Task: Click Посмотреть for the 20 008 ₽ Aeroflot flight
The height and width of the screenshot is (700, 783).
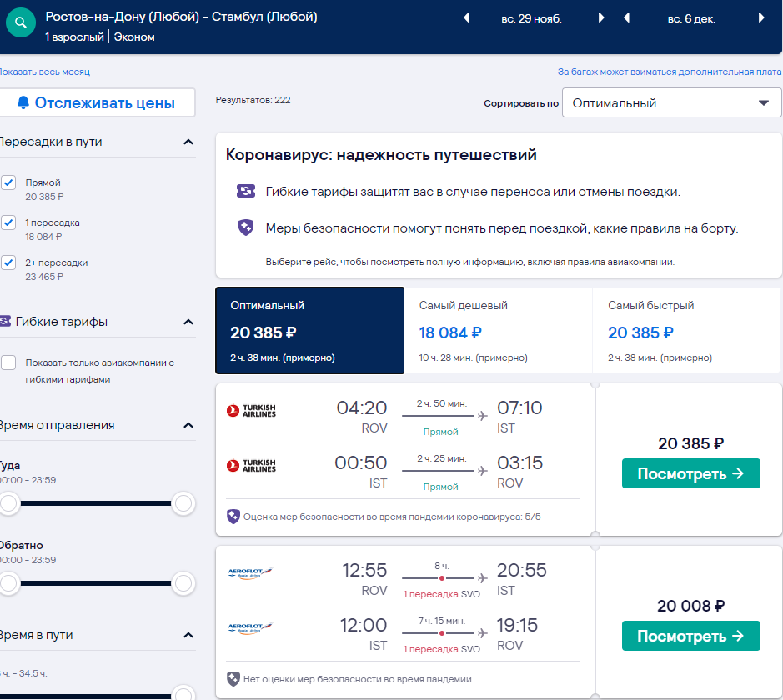Action: 690,636
